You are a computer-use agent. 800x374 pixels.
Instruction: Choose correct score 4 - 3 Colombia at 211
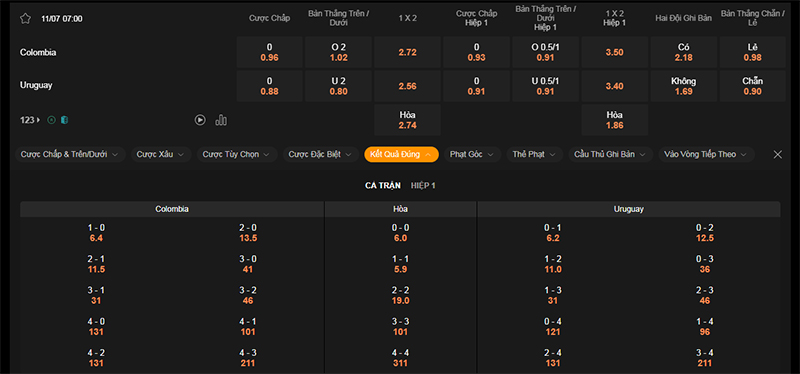248,358
